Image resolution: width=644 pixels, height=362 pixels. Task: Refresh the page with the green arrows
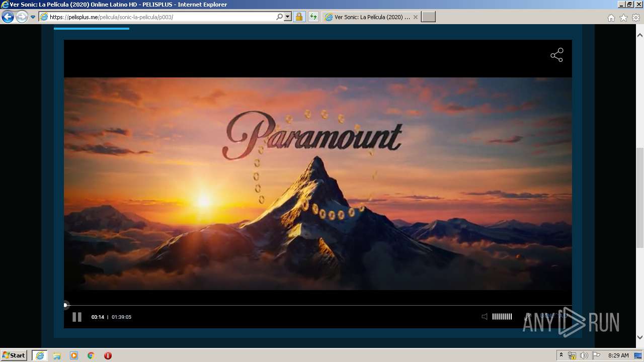(313, 17)
